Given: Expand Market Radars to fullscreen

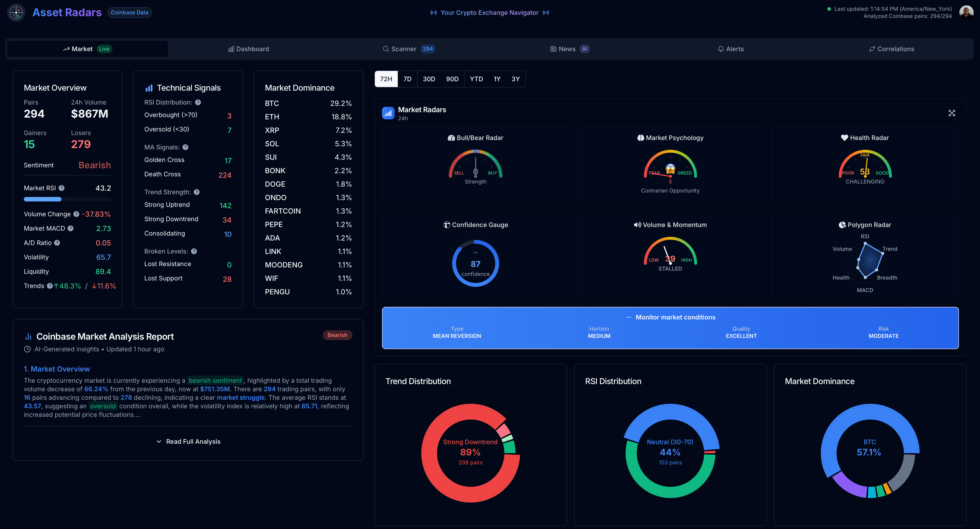Looking at the screenshot, I should tap(952, 113).
